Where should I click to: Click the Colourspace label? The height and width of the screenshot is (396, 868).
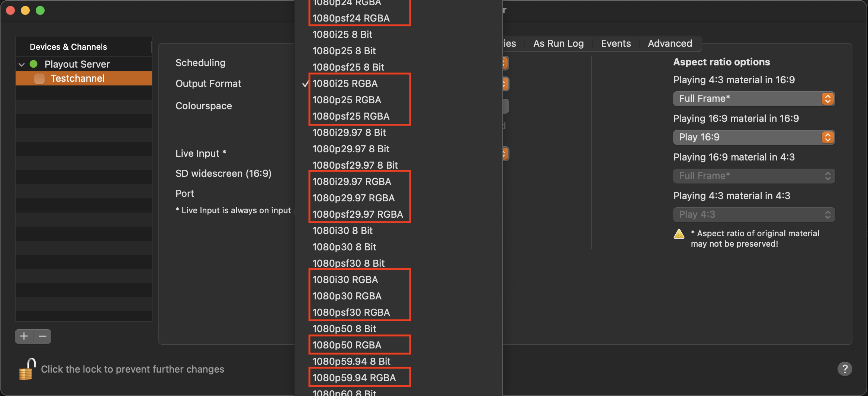point(204,106)
